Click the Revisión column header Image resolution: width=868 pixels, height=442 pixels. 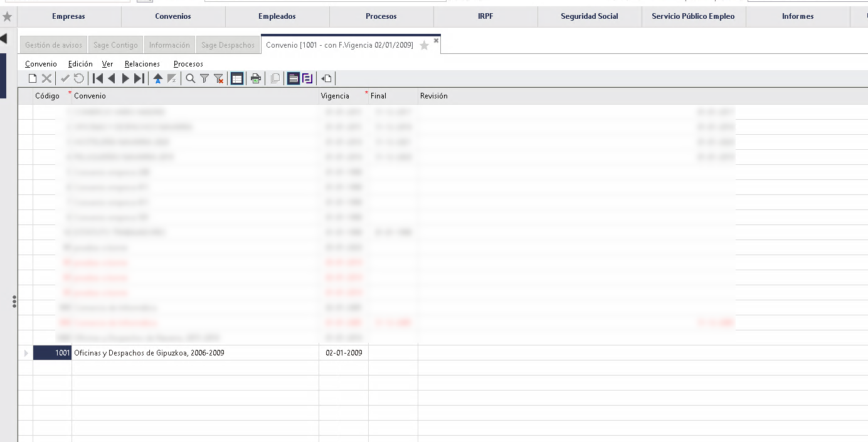click(643, 96)
